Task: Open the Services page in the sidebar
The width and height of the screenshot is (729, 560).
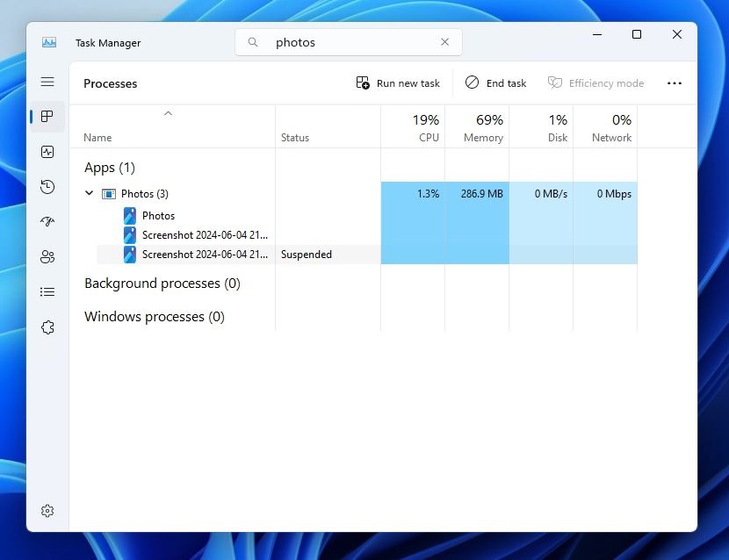Action: click(47, 327)
